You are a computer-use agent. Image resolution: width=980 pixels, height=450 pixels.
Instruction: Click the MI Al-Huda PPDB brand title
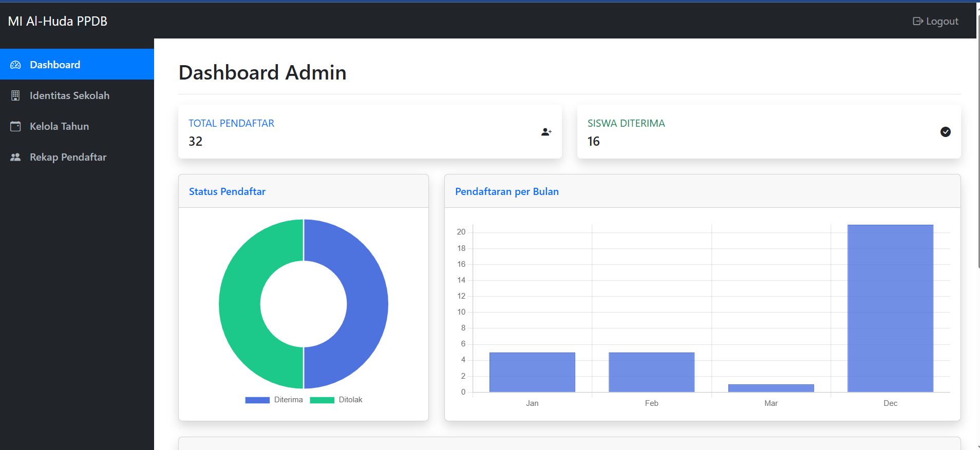58,21
